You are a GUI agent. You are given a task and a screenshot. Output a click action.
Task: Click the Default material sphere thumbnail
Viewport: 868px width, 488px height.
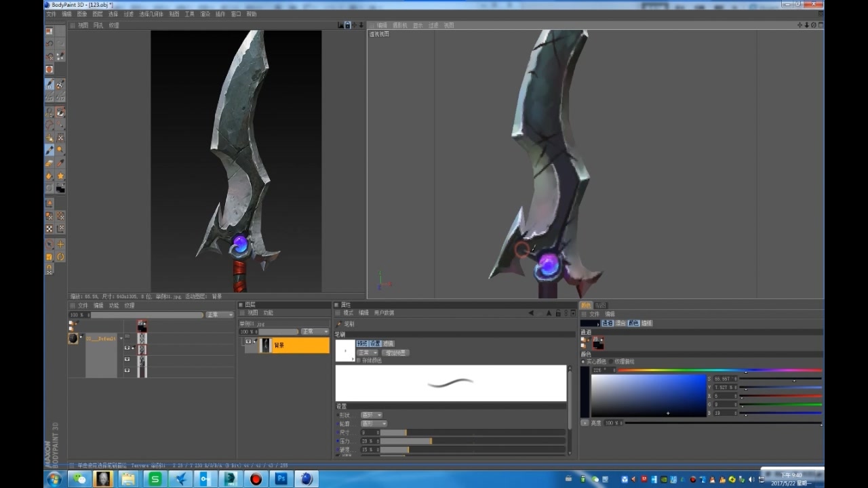click(x=73, y=338)
